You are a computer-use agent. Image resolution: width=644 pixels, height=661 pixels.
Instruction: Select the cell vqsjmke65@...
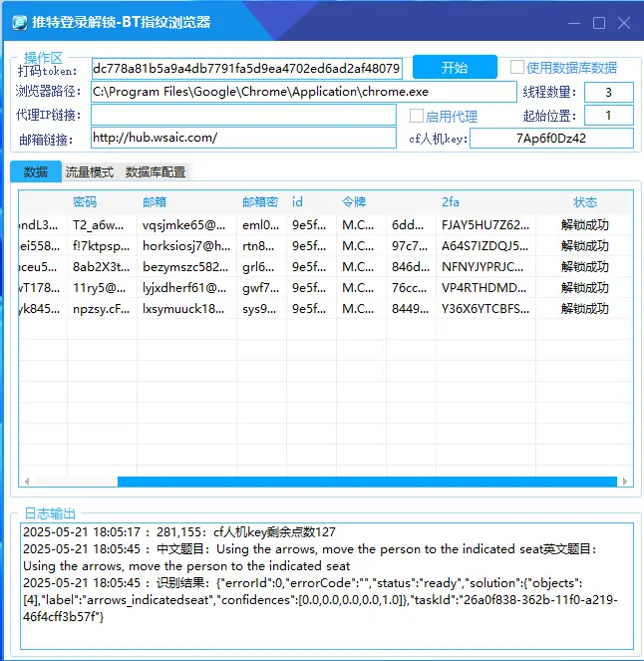click(x=186, y=225)
